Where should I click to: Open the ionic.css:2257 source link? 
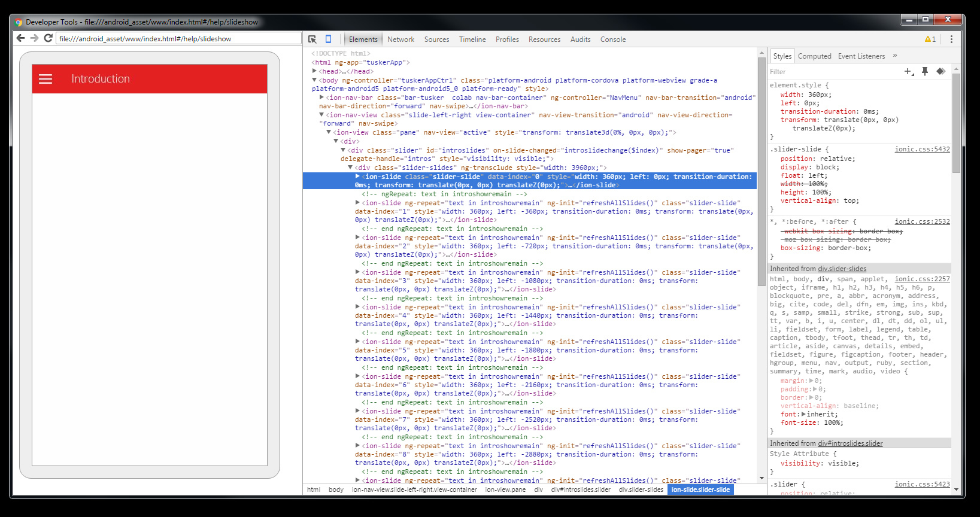tap(922, 279)
